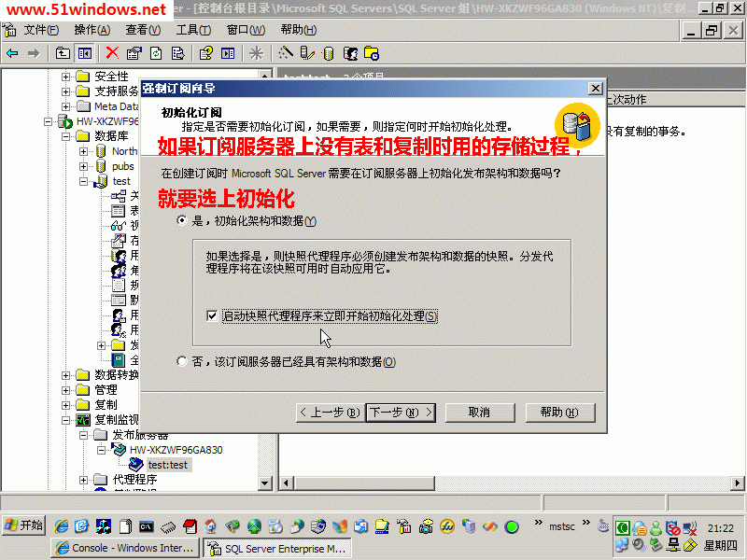Open the 工具(T) menu

[193, 30]
